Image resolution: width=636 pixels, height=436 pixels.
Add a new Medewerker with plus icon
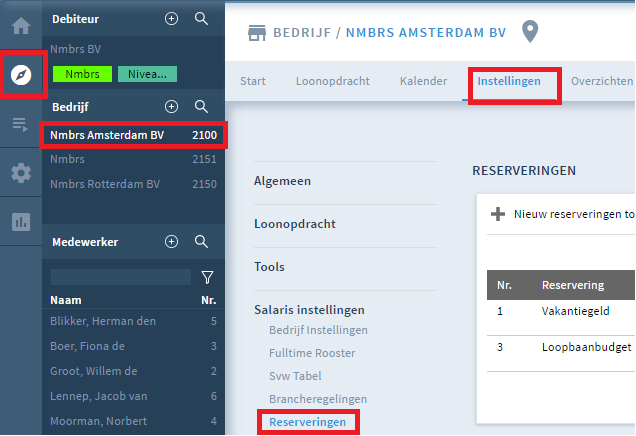[171, 242]
